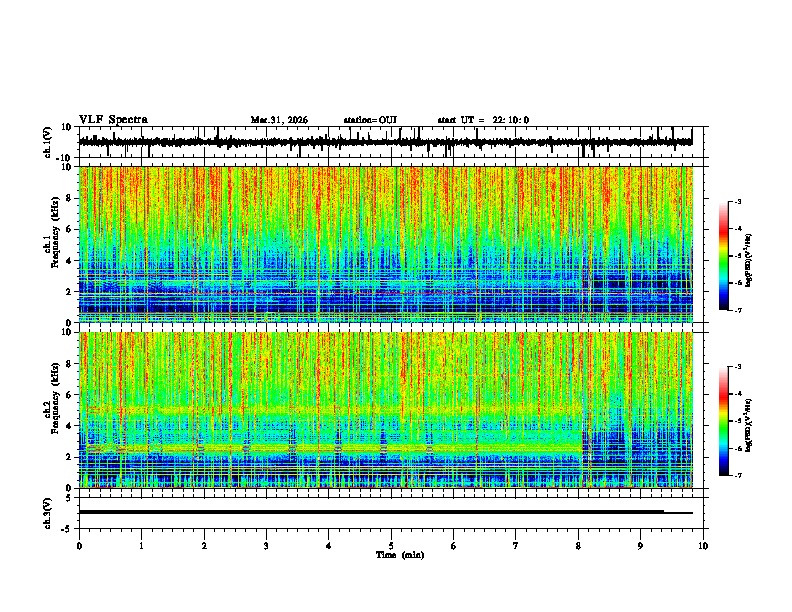Screen dimensions: 792x612
Task: Click the ch.2 spectrogram color scale bar
Action: [724, 421]
